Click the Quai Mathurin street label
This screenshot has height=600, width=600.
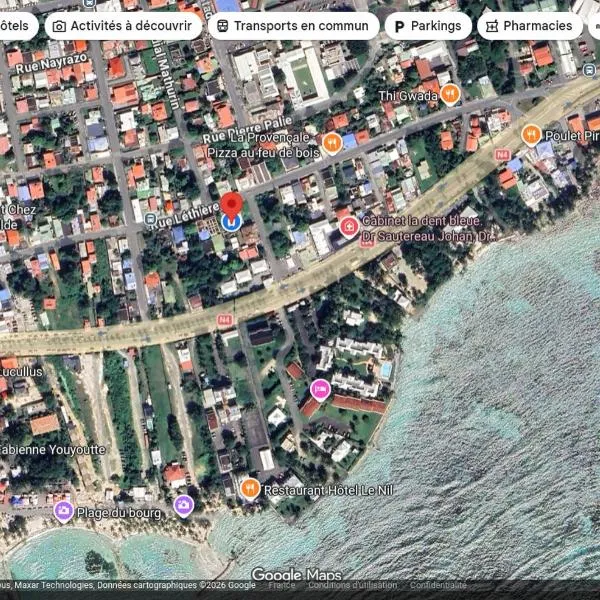(165, 76)
